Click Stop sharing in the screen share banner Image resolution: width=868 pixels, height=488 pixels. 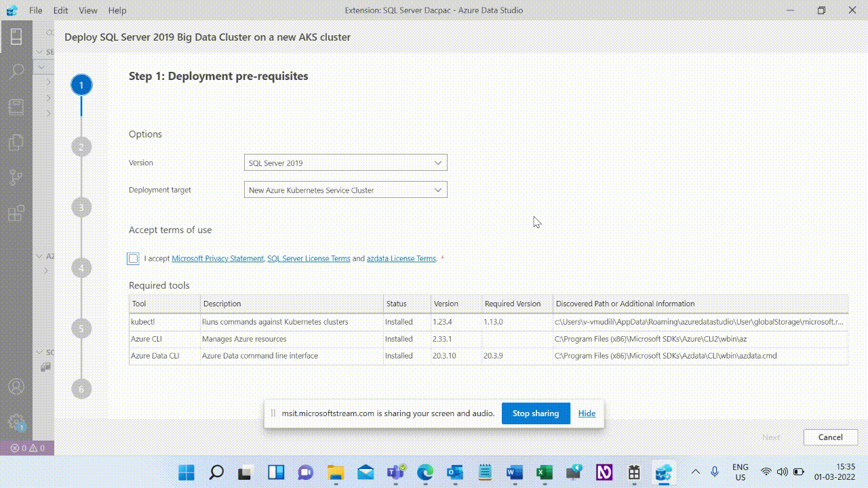tap(536, 413)
